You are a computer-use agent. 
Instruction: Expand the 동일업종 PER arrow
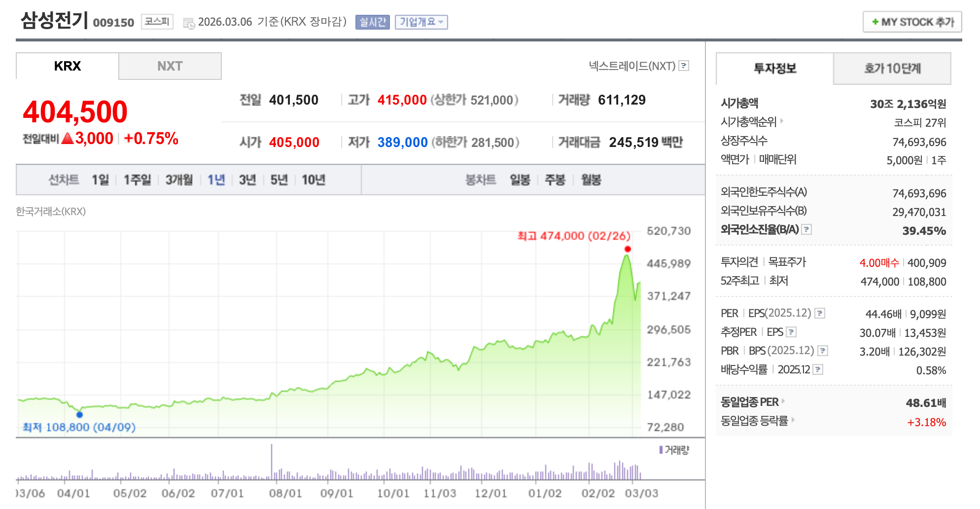[x=783, y=401]
